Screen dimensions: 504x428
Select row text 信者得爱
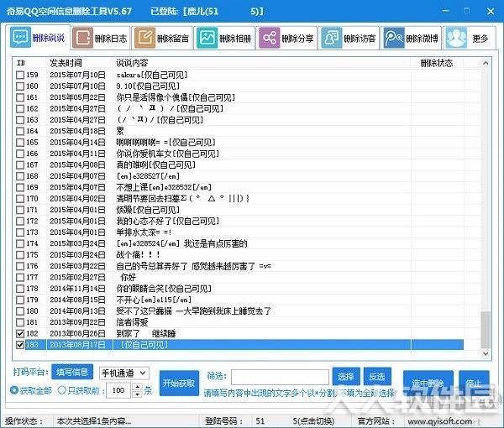coord(132,322)
